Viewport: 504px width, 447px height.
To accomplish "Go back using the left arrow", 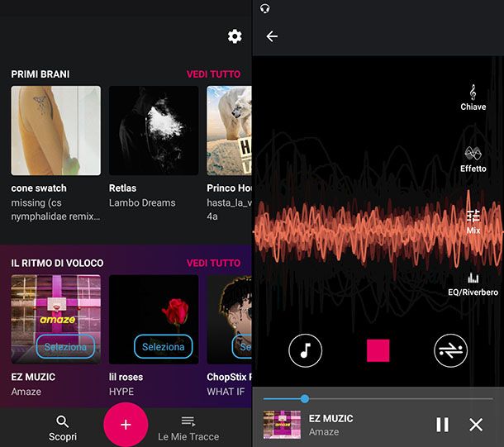I will pos(272,36).
